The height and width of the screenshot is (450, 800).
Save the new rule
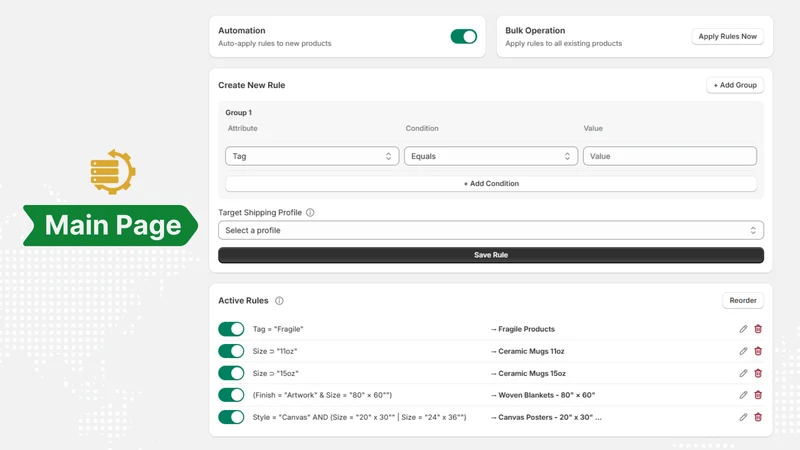[x=491, y=255]
